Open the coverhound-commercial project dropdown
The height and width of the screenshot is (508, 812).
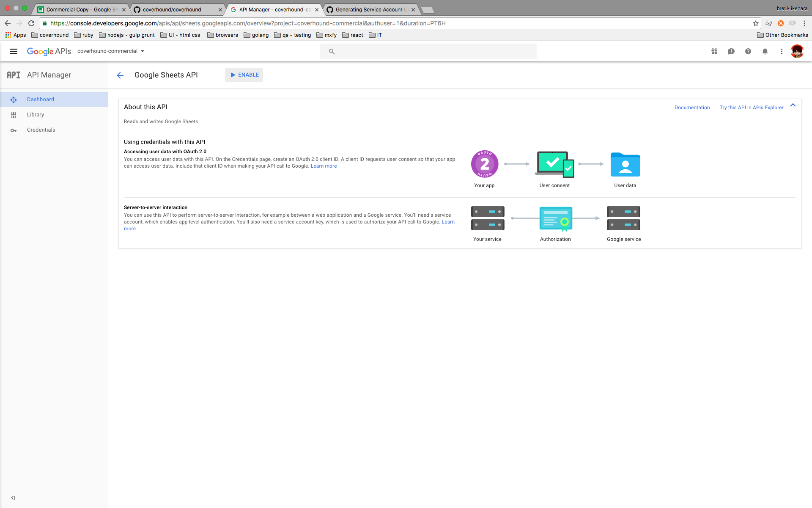tap(111, 51)
